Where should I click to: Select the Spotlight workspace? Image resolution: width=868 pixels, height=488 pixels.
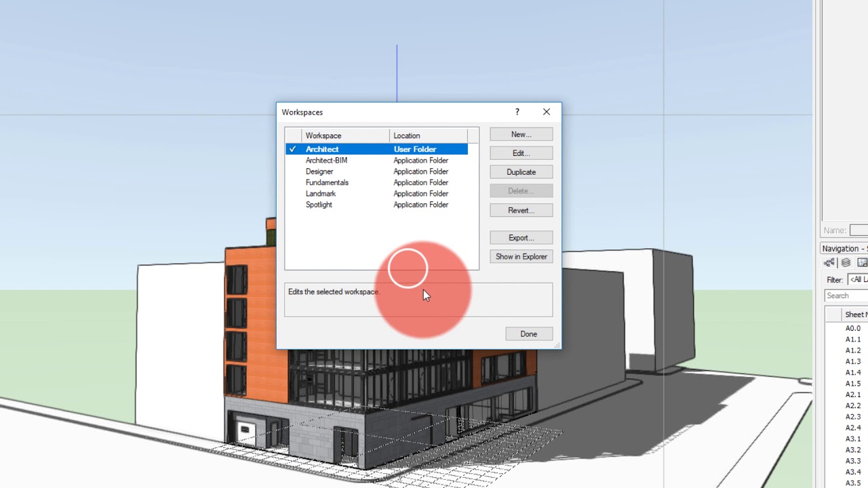click(x=376, y=205)
